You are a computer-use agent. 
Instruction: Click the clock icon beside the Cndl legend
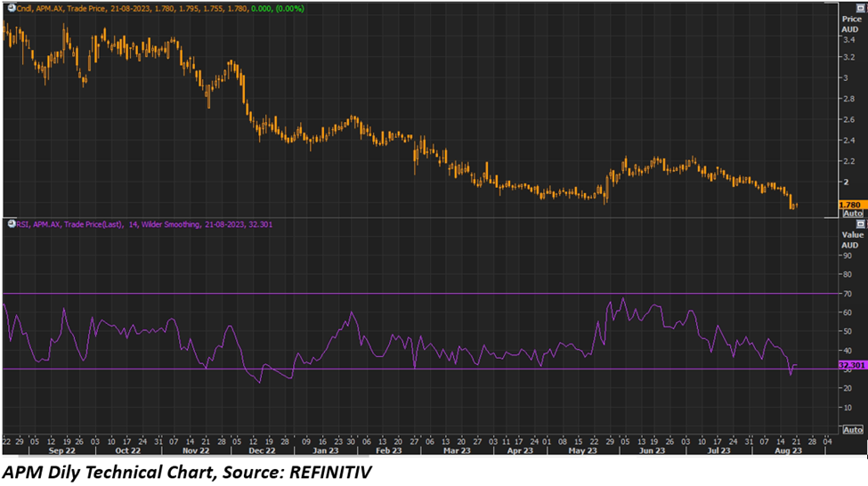point(6,7)
